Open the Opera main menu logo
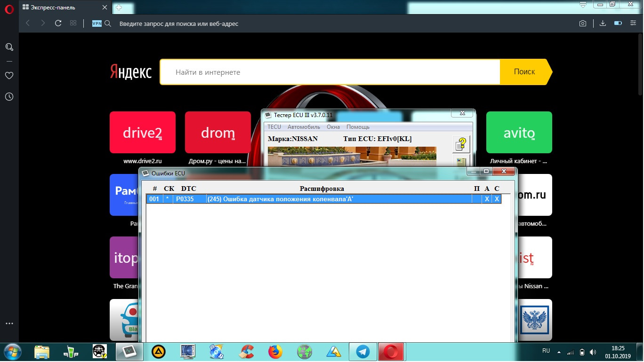644x362 pixels. (x=9, y=8)
